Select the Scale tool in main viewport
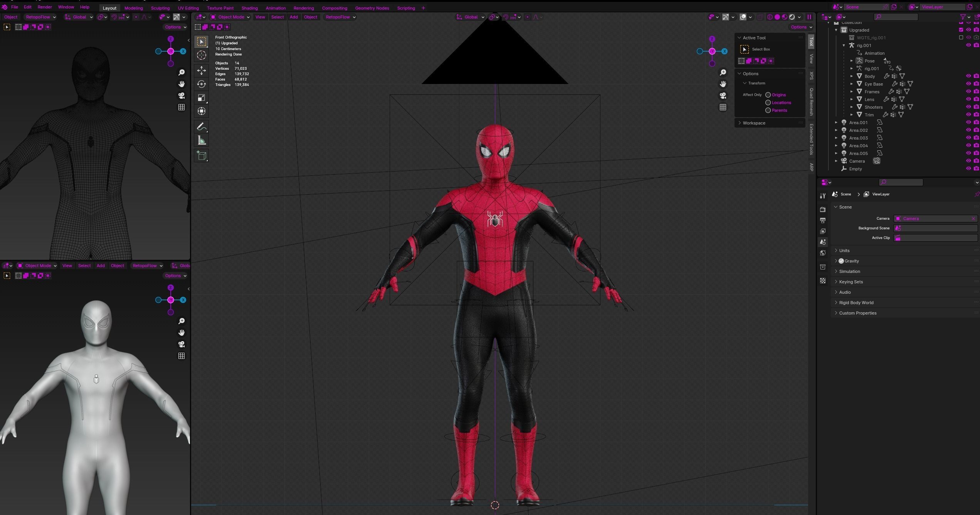980x515 pixels. (x=201, y=98)
